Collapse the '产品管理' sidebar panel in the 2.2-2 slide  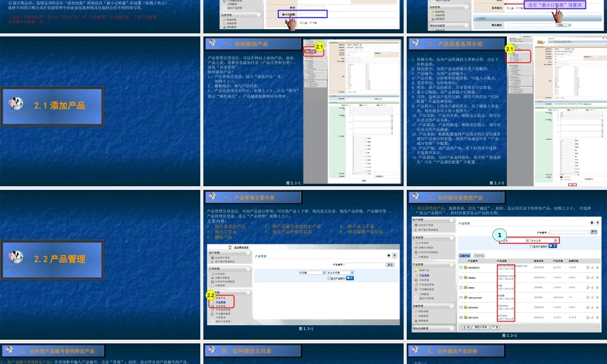452,264
